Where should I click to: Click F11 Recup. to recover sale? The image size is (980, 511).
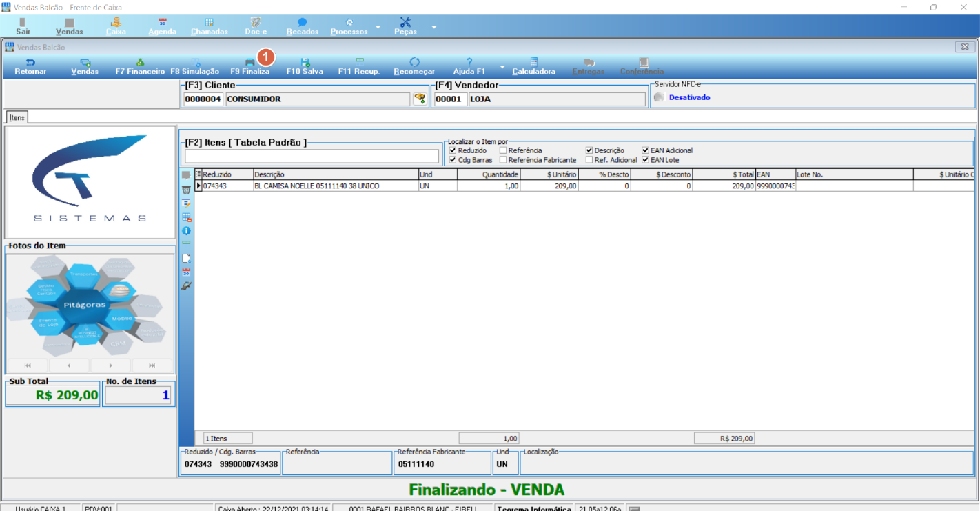[x=359, y=66]
